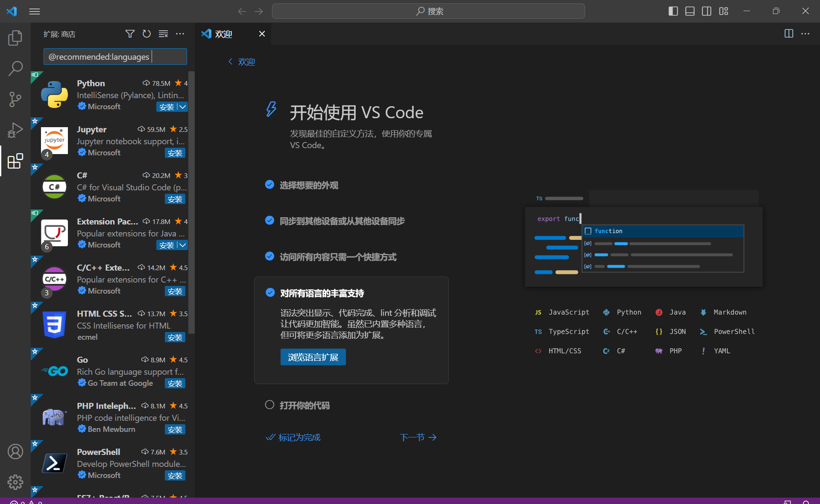Open the Explorer view icon
This screenshot has height=504, width=820.
pyautogui.click(x=15, y=38)
